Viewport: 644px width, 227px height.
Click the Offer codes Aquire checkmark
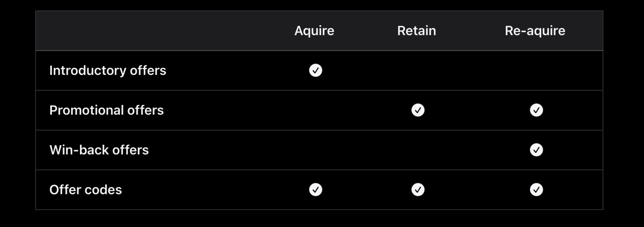click(x=315, y=190)
